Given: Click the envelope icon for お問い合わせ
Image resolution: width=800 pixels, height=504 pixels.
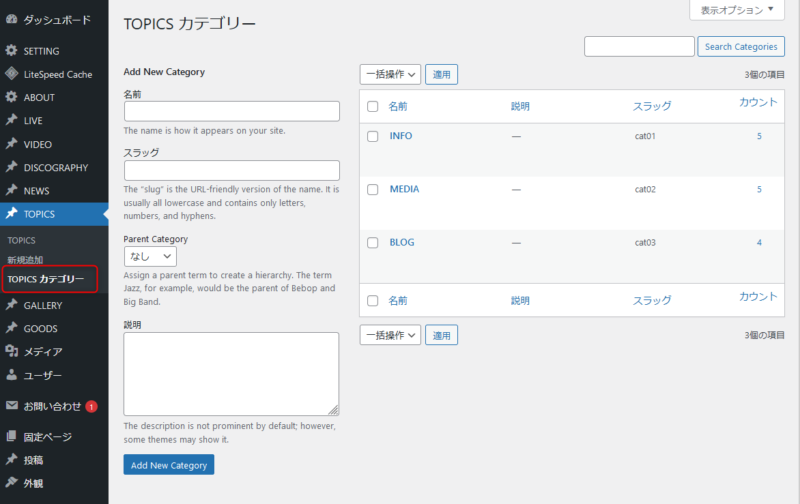Looking at the screenshot, I should (11, 406).
